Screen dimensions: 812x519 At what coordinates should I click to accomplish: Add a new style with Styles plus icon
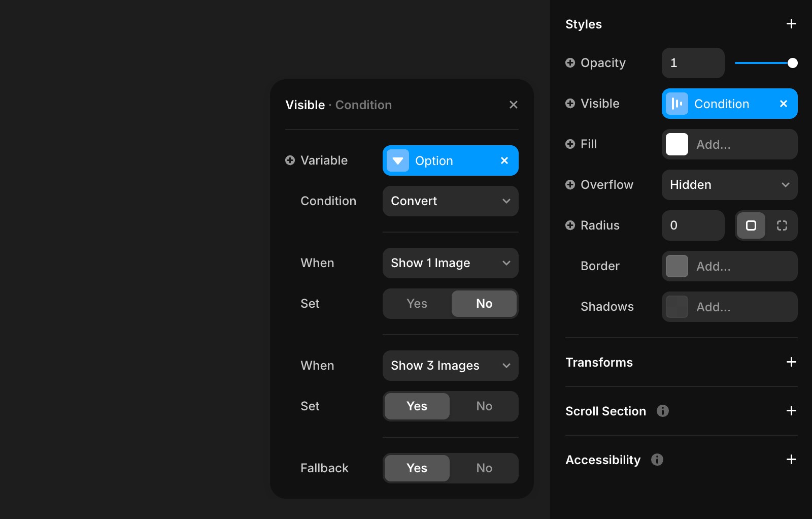tap(791, 24)
